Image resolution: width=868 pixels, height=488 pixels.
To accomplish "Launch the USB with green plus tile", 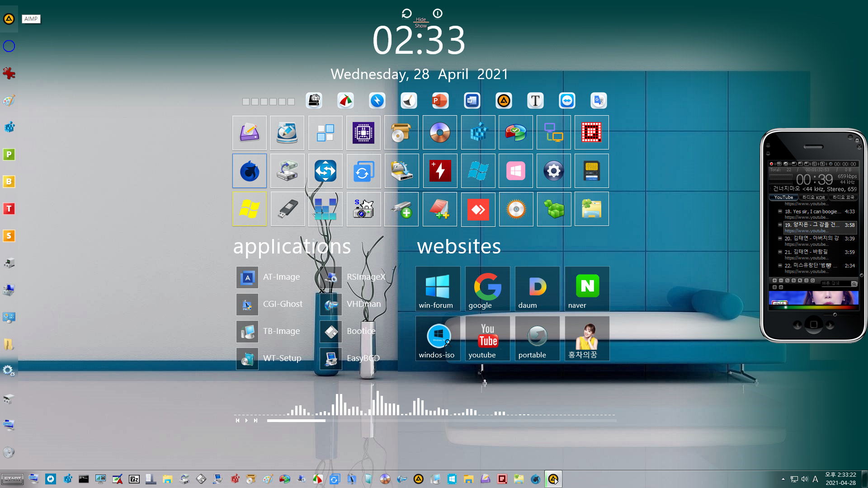I will 401,209.
